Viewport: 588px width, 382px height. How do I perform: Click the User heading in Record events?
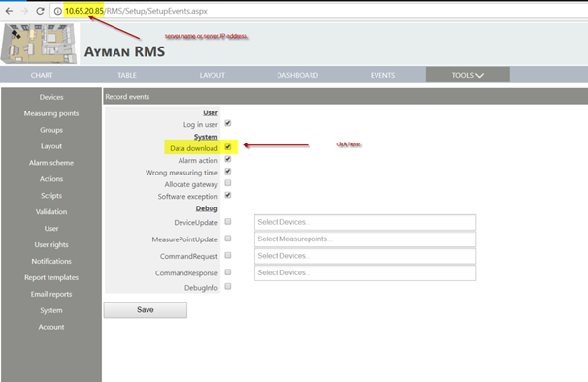pos(211,112)
